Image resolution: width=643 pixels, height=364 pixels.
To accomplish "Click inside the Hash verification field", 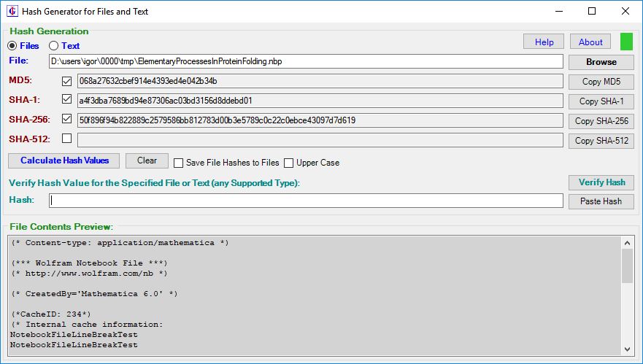I will [x=307, y=201].
